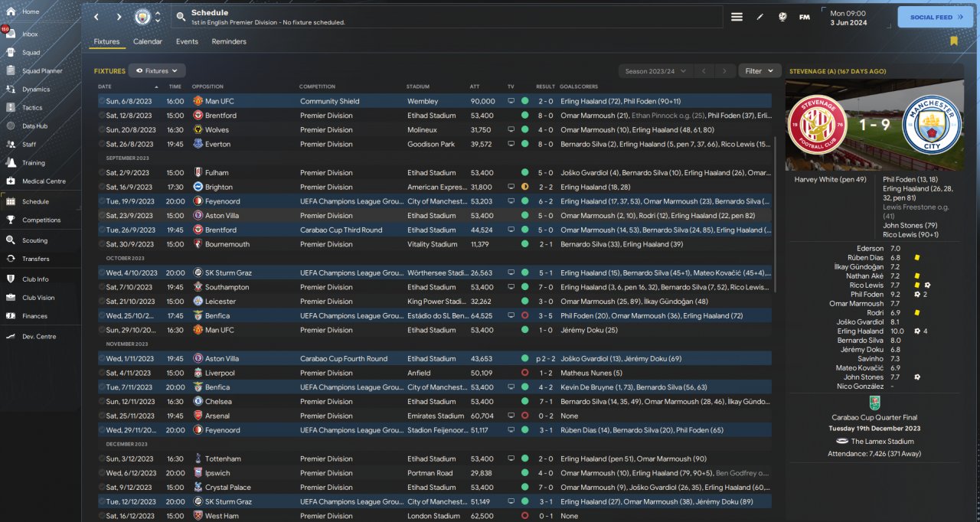The width and height of the screenshot is (980, 522).
Task: Sort fixtures by the Date column header
Action: point(105,86)
